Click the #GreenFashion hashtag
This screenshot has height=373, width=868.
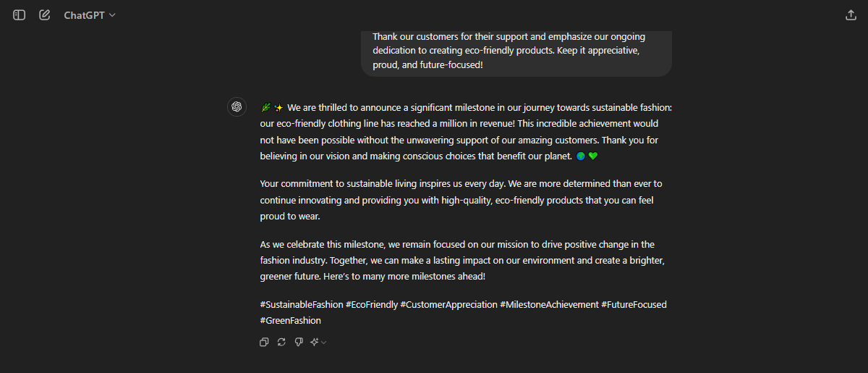(x=291, y=320)
